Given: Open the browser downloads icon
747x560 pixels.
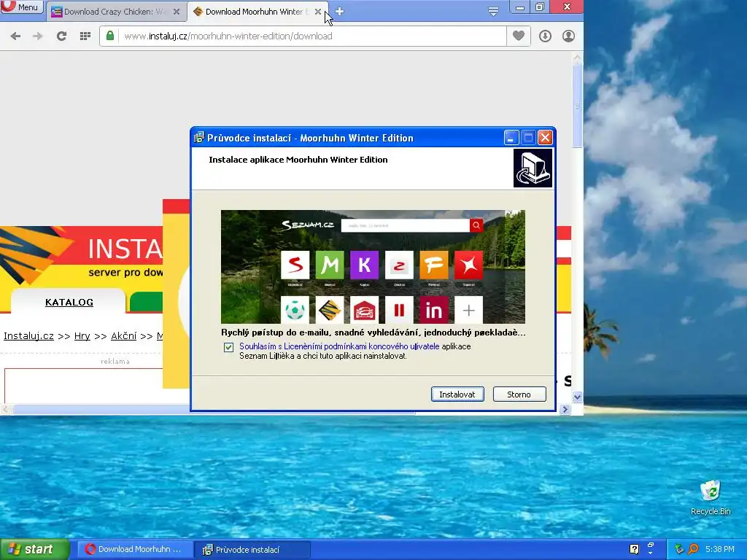Looking at the screenshot, I should (545, 36).
